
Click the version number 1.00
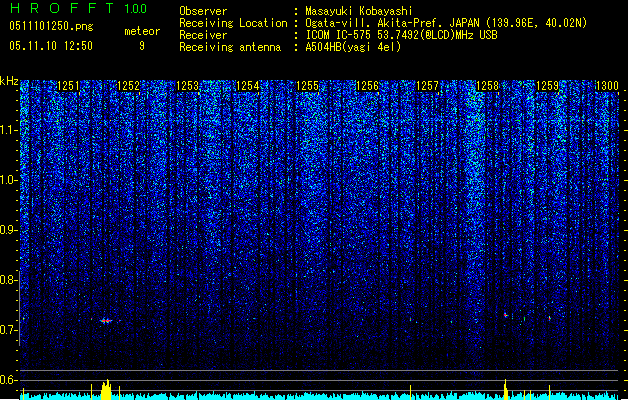(135, 8)
